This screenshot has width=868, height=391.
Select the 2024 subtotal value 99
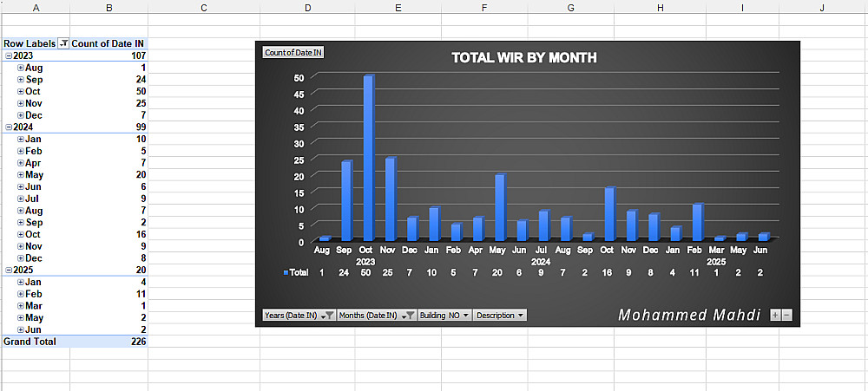109,127
